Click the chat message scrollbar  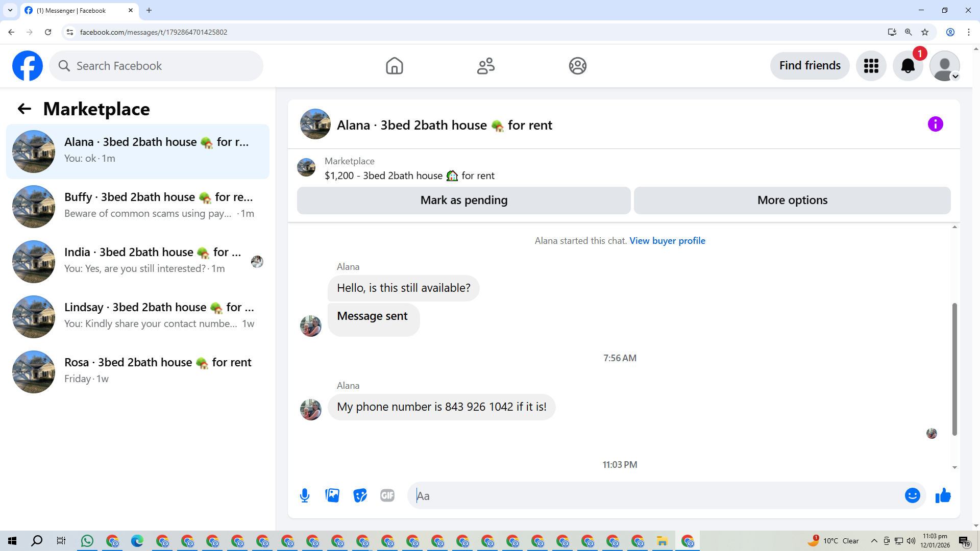[954, 369]
